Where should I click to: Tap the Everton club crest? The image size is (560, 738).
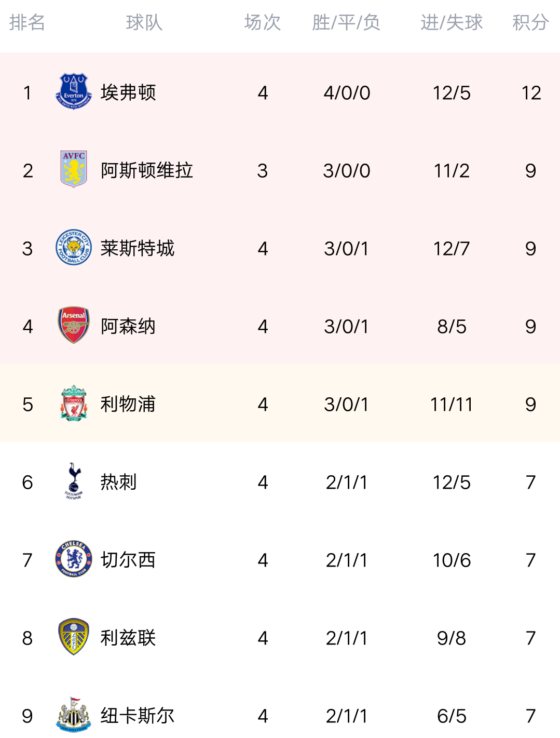click(74, 91)
